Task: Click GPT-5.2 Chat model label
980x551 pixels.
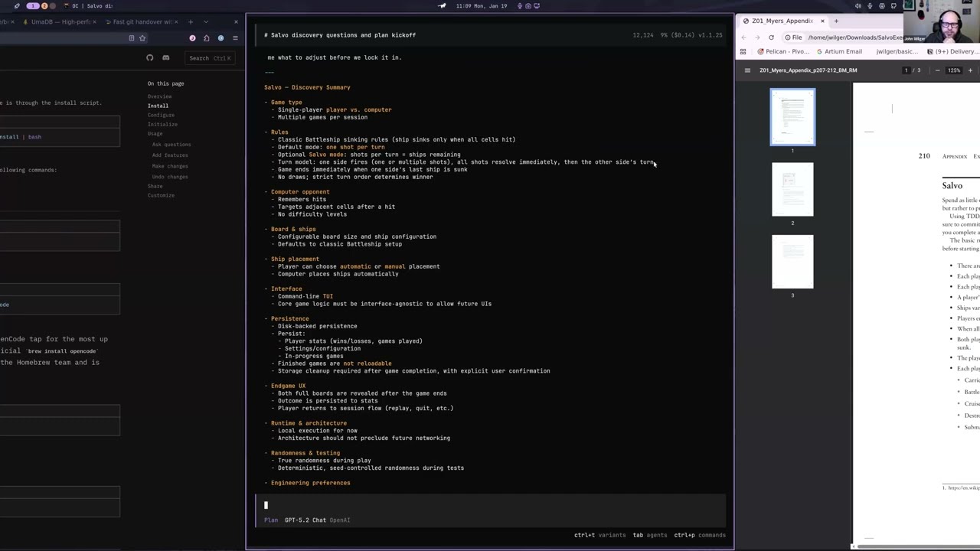Action: (x=305, y=520)
